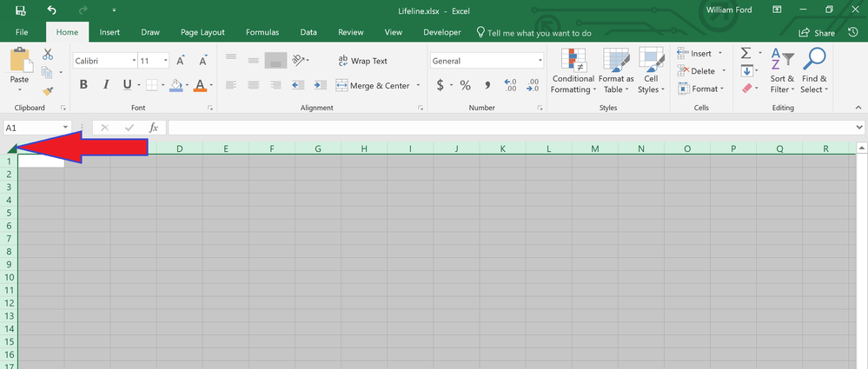This screenshot has height=369, width=868.
Task: Open the Fill Color dropdown arrow
Action: click(187, 86)
